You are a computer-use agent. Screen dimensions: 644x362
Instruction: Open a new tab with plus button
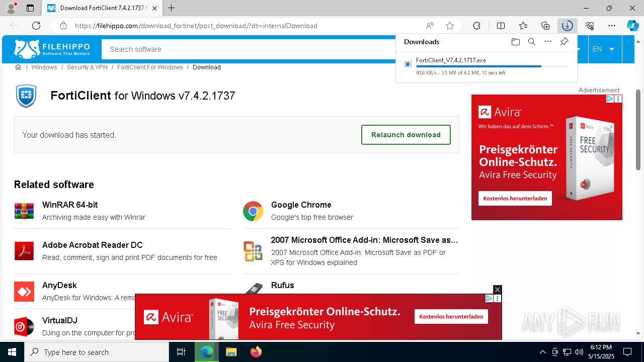[172, 8]
